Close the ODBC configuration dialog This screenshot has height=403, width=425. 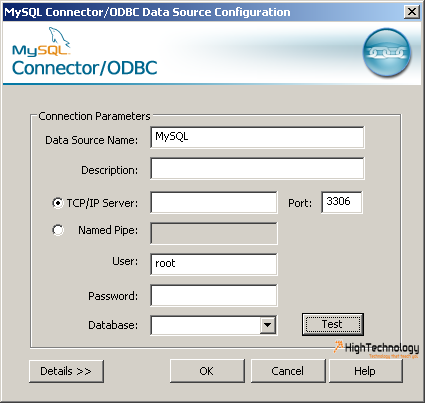click(412, 12)
